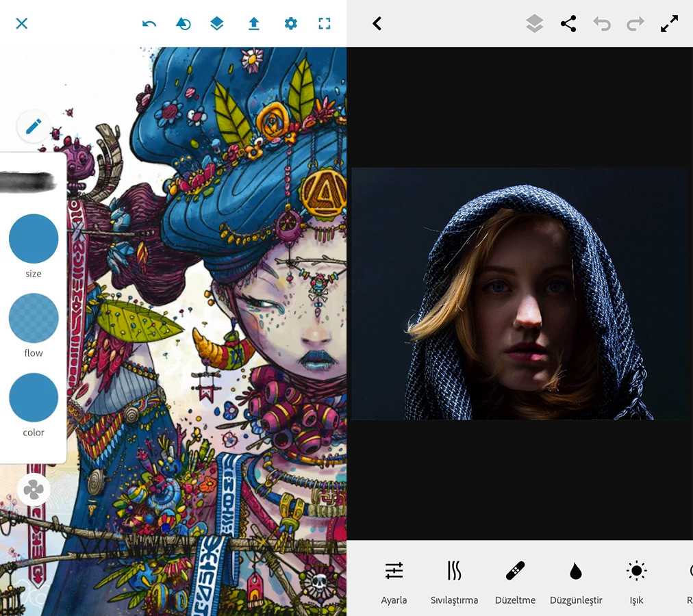The image size is (693, 616).
Task: Tap the upload share arrow icon
Action: 253,23
